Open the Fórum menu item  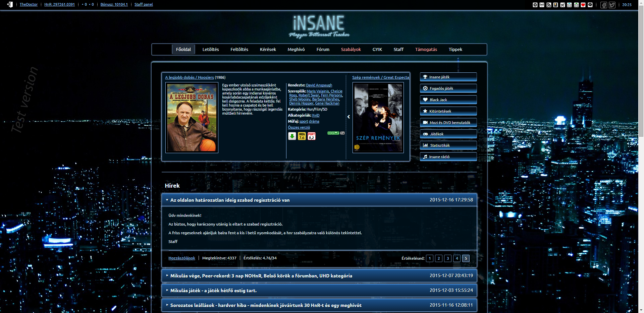323,49
